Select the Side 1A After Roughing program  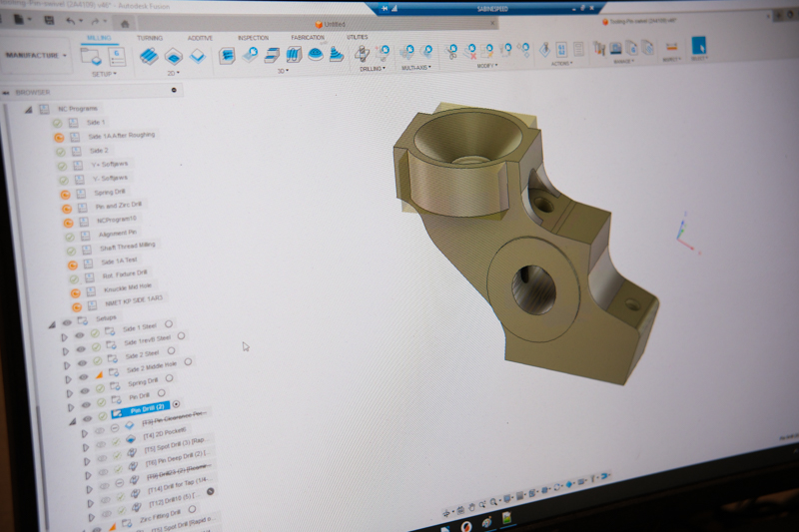[121, 135]
